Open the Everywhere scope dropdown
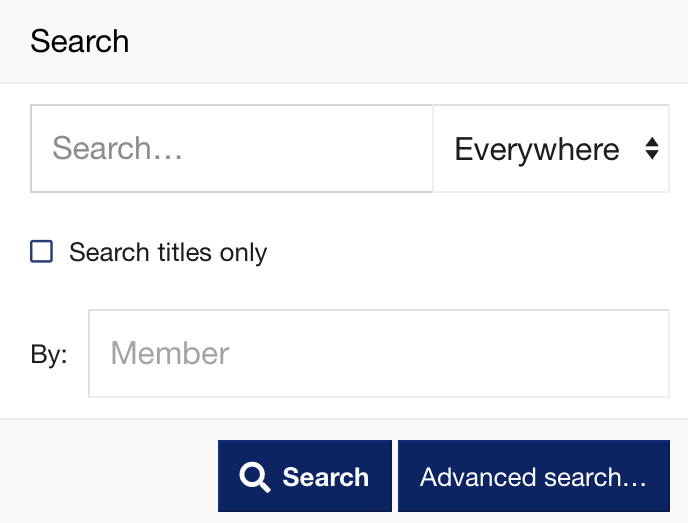The height and width of the screenshot is (523, 688). [x=551, y=150]
